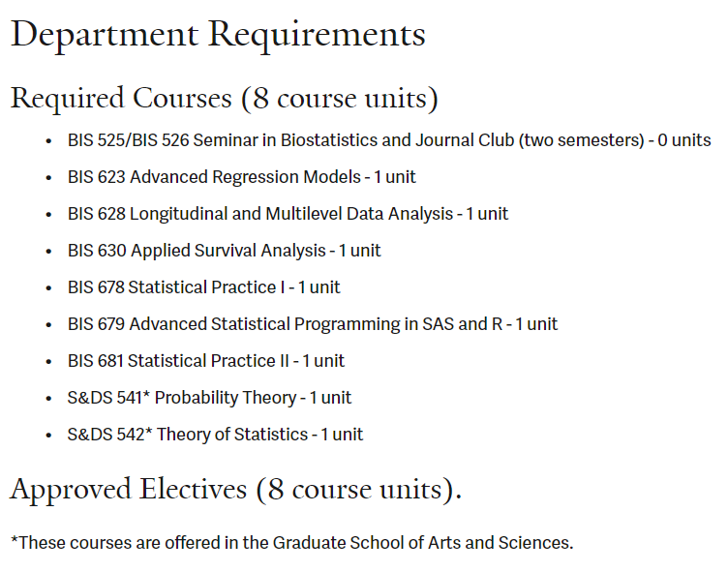Click the bullet beside BIS 630
This screenshot has height=572, width=728.
click(49, 252)
